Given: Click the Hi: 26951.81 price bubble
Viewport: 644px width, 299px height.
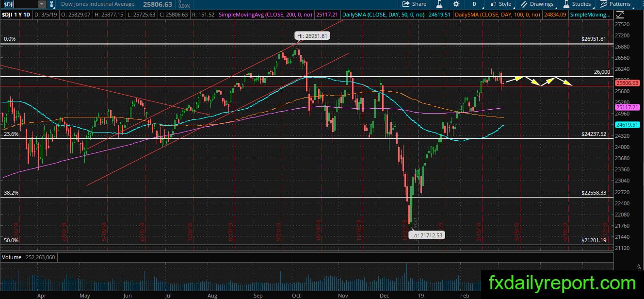Looking at the screenshot, I should coord(311,35).
